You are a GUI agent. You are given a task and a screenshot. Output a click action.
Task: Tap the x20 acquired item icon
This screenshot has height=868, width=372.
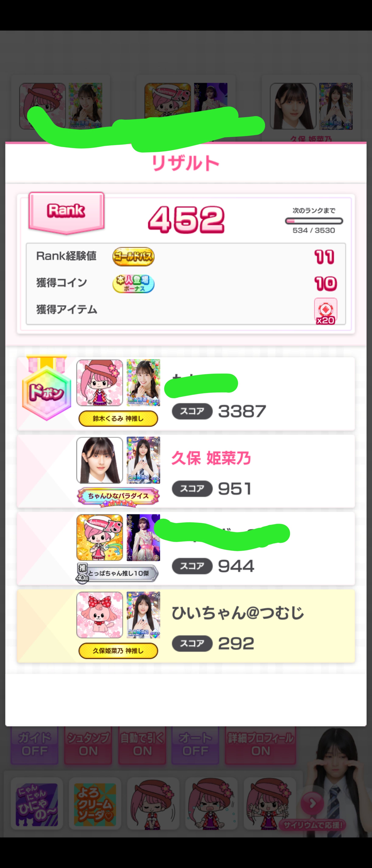(326, 311)
